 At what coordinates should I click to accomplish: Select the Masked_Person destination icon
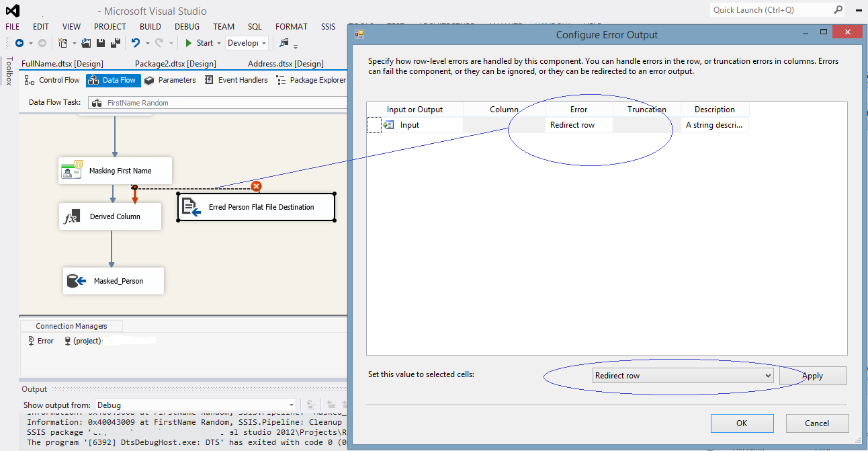pyautogui.click(x=77, y=280)
